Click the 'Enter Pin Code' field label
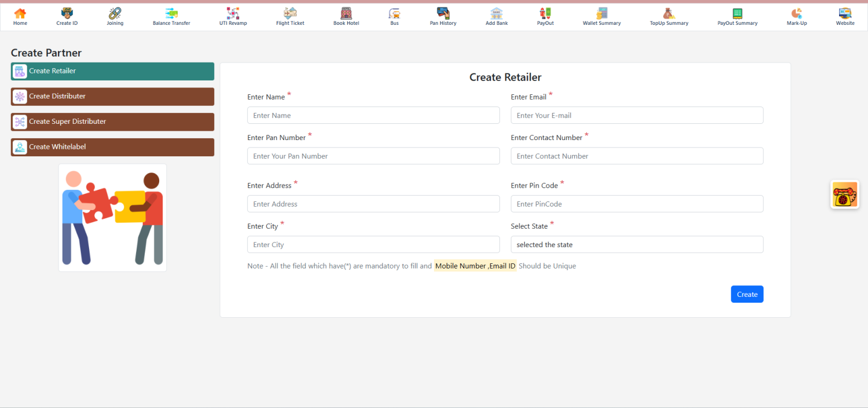Viewport: 868px width, 408px height. [534, 186]
